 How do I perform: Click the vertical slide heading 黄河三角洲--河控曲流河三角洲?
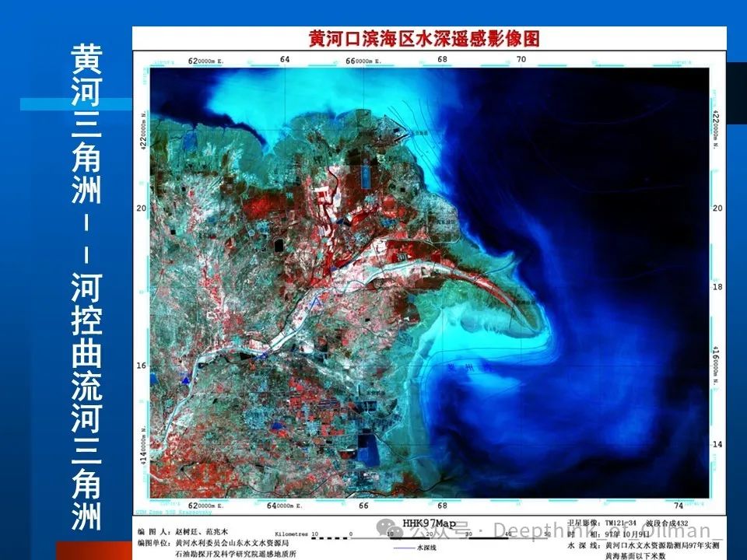(x=86, y=287)
